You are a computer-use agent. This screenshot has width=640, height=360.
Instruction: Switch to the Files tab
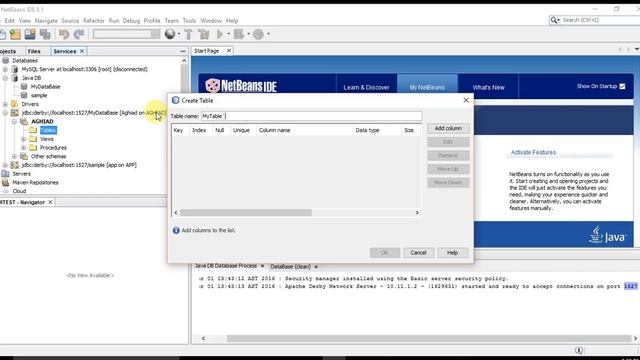[34, 51]
